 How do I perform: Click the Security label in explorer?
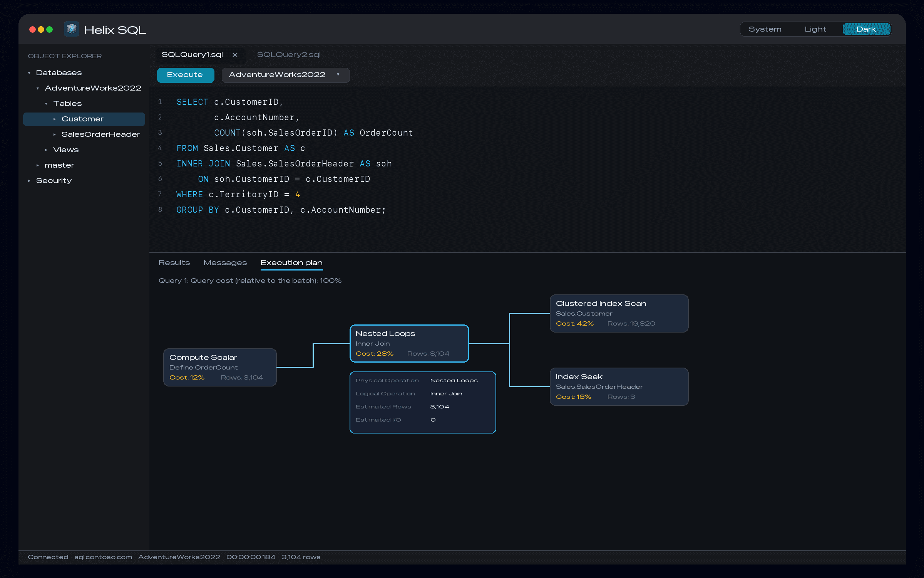click(x=54, y=181)
